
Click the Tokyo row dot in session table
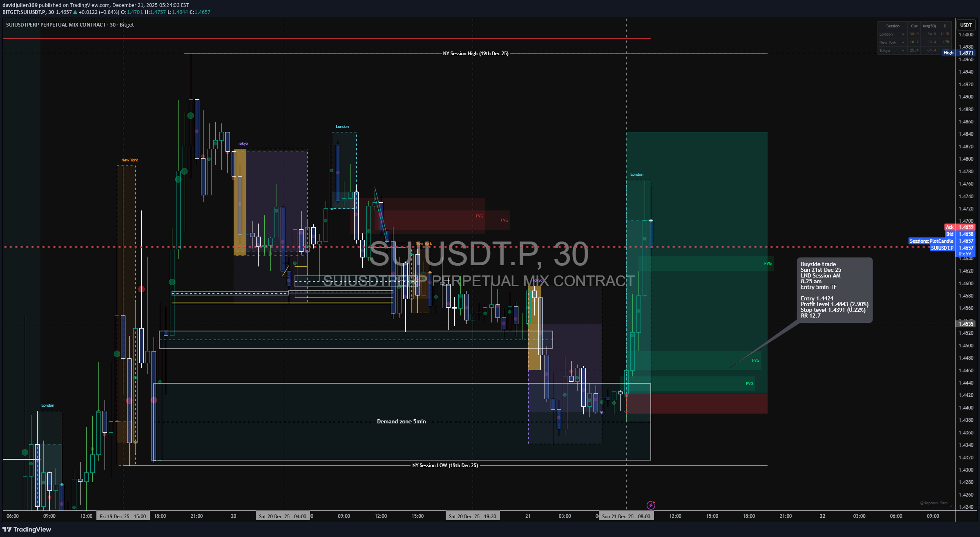point(903,51)
